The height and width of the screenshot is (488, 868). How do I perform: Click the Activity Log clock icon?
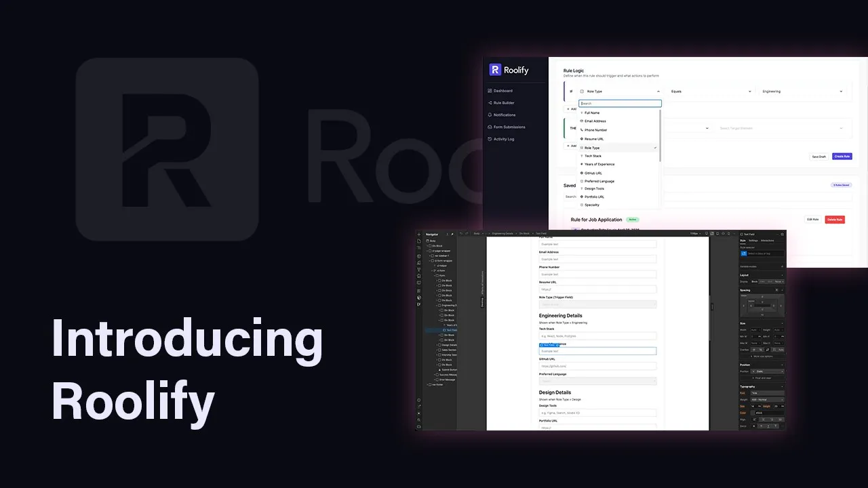click(x=490, y=139)
